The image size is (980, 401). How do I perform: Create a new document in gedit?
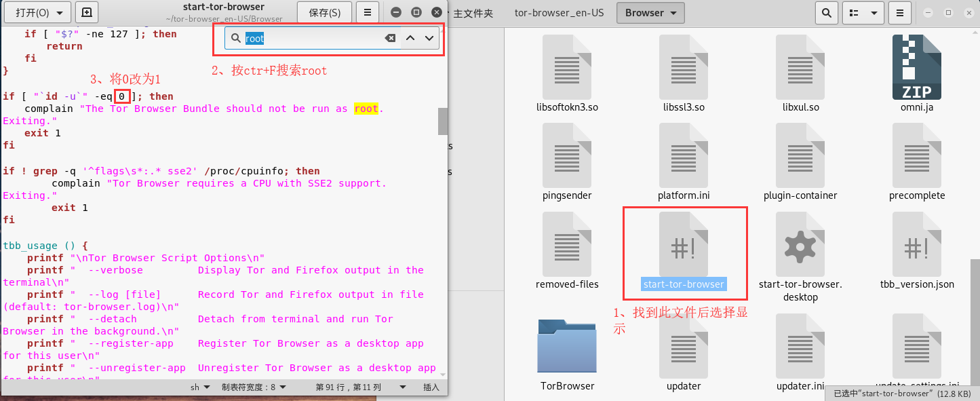tap(87, 12)
